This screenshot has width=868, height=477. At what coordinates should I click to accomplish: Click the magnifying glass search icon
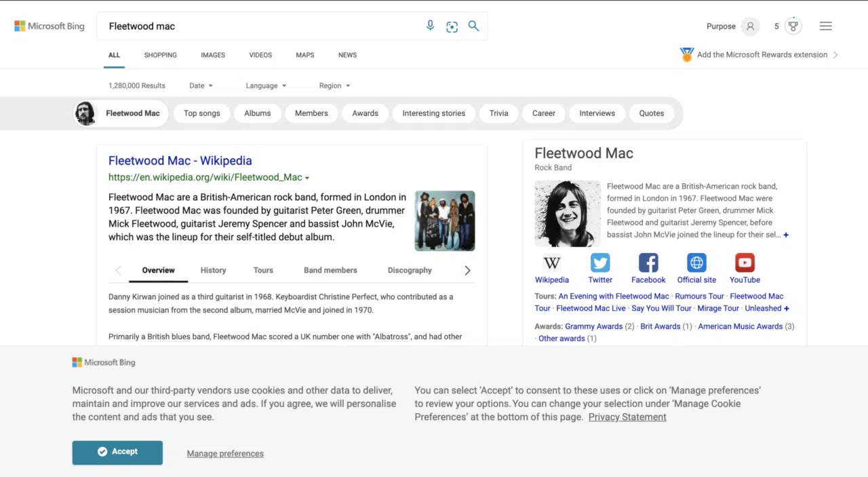click(473, 26)
